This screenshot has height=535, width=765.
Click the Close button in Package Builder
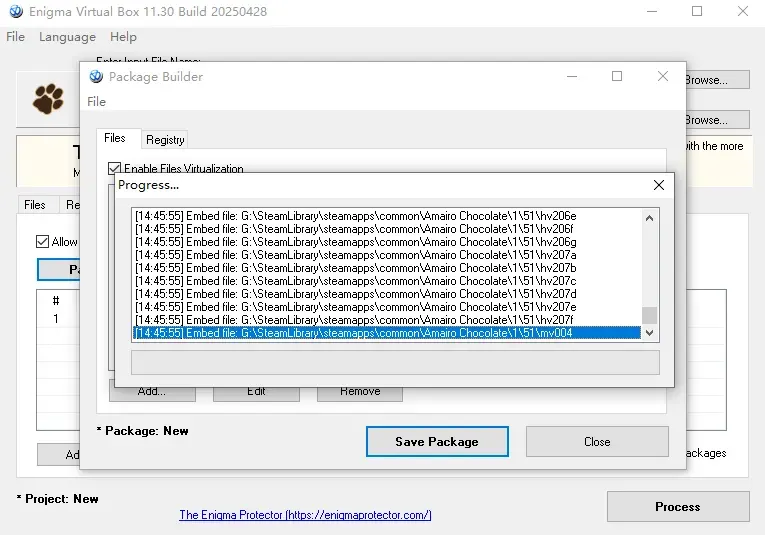(x=597, y=442)
